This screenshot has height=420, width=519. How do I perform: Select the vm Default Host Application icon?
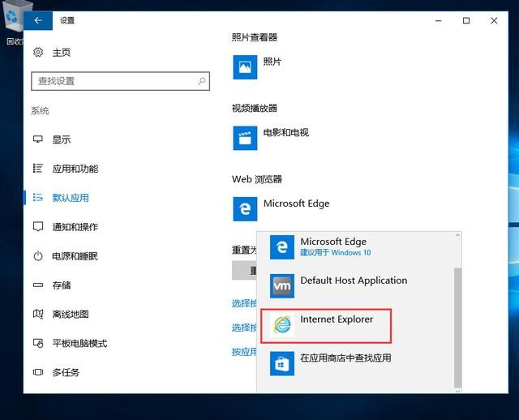282,286
